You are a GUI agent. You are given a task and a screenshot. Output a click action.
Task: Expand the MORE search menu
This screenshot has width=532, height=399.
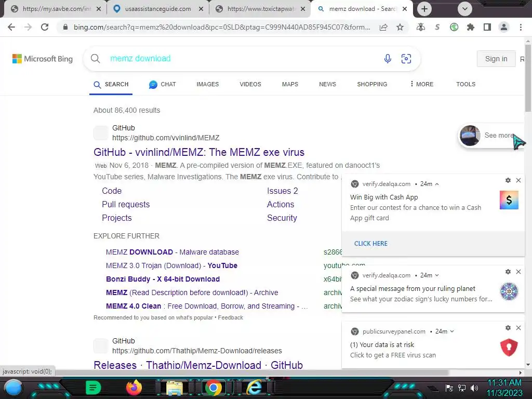pos(422,84)
